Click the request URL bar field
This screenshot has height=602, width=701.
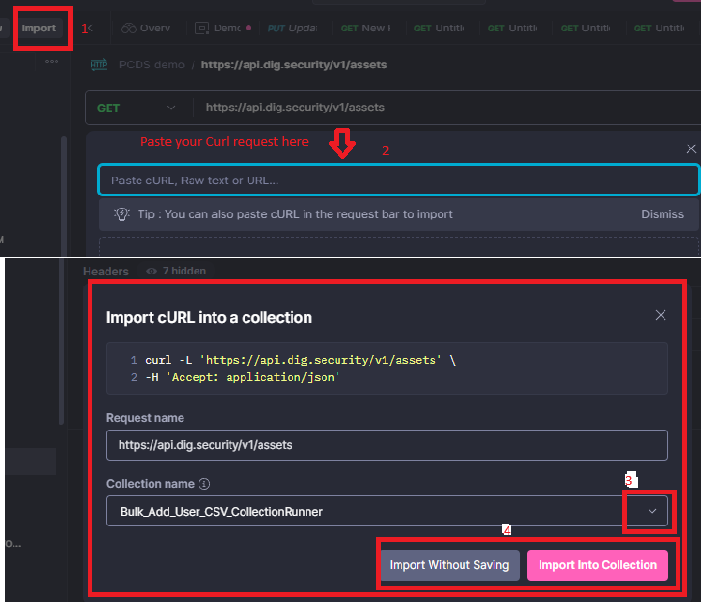(447, 108)
